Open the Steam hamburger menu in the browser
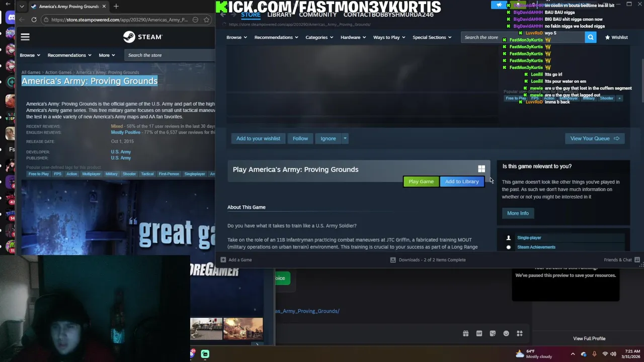 [25, 37]
